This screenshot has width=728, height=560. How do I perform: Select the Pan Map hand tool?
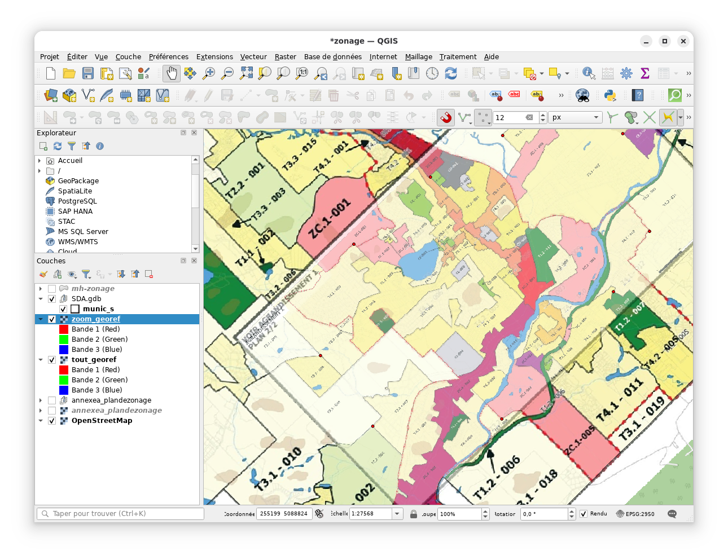pos(171,73)
